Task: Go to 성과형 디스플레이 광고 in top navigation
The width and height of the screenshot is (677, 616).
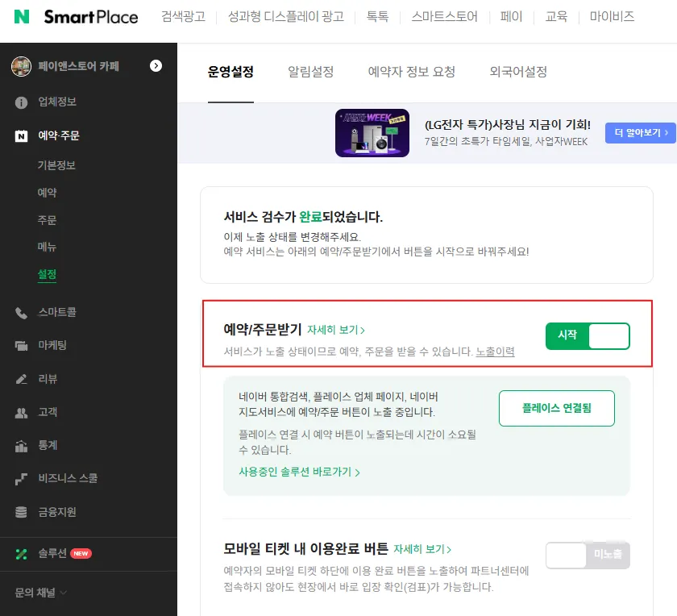Action: [286, 16]
